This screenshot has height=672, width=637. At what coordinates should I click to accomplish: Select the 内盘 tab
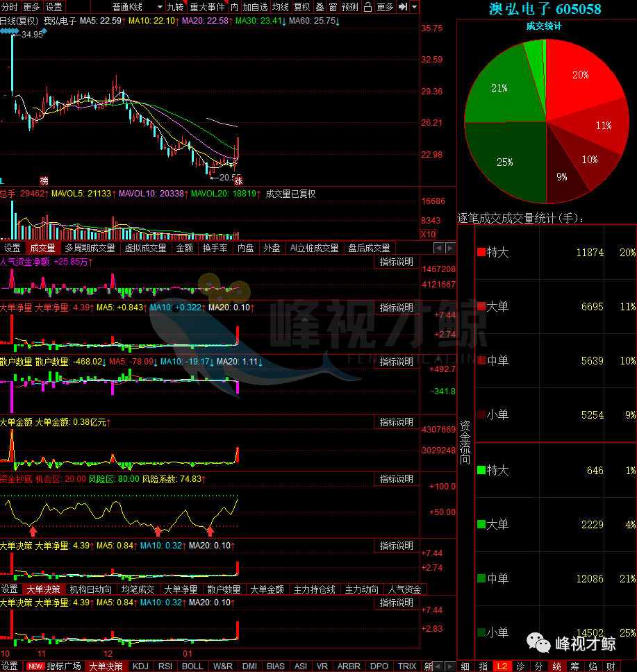pyautogui.click(x=245, y=248)
